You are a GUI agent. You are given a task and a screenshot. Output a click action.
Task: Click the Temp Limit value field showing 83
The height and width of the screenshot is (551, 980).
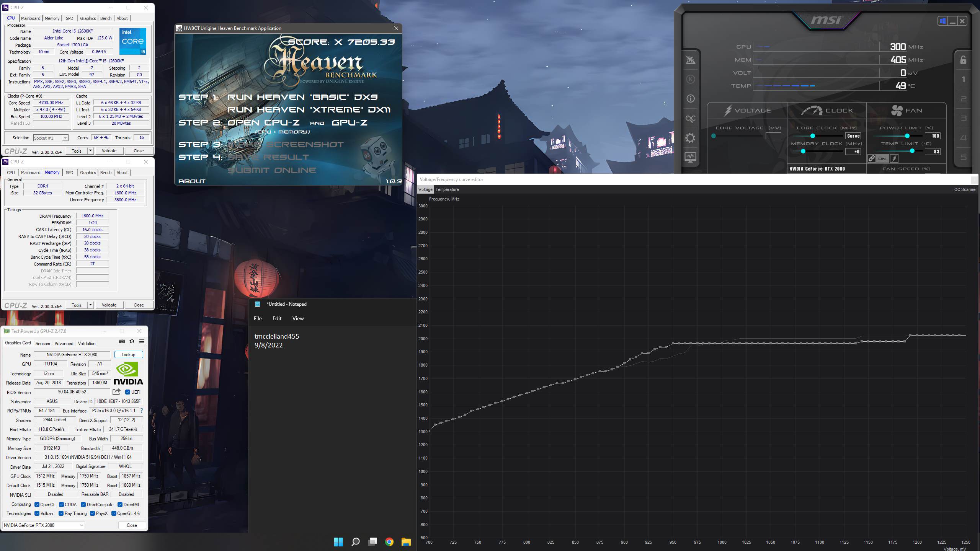[933, 152]
